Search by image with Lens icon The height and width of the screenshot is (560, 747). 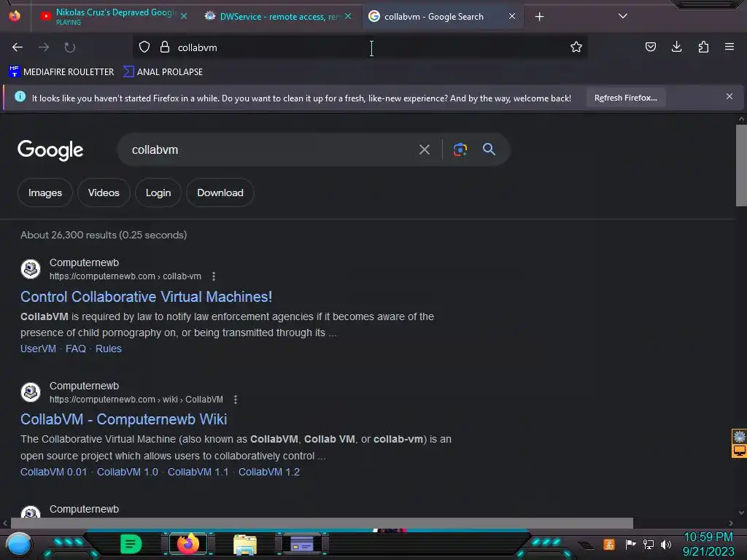[x=460, y=149]
